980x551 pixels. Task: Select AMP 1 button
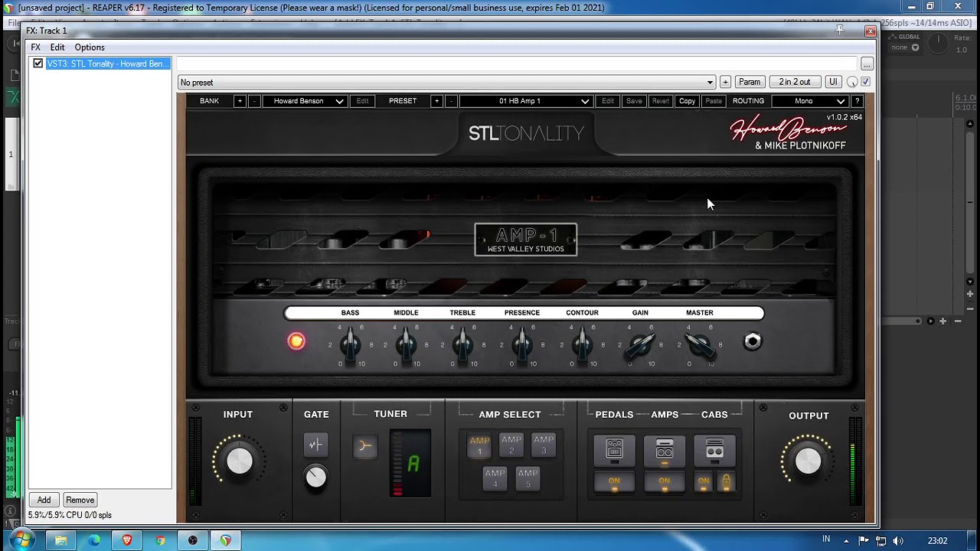[x=479, y=445]
